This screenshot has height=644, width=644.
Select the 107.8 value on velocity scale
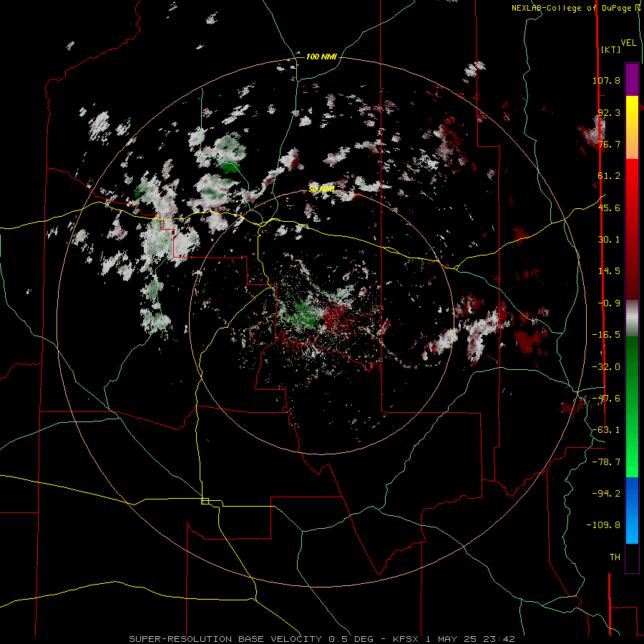pyautogui.click(x=606, y=80)
